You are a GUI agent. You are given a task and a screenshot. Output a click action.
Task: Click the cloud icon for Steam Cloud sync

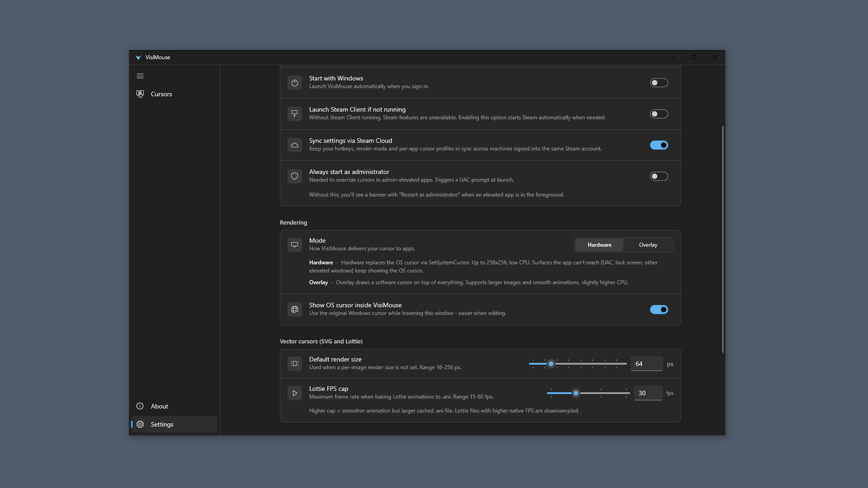coord(295,145)
